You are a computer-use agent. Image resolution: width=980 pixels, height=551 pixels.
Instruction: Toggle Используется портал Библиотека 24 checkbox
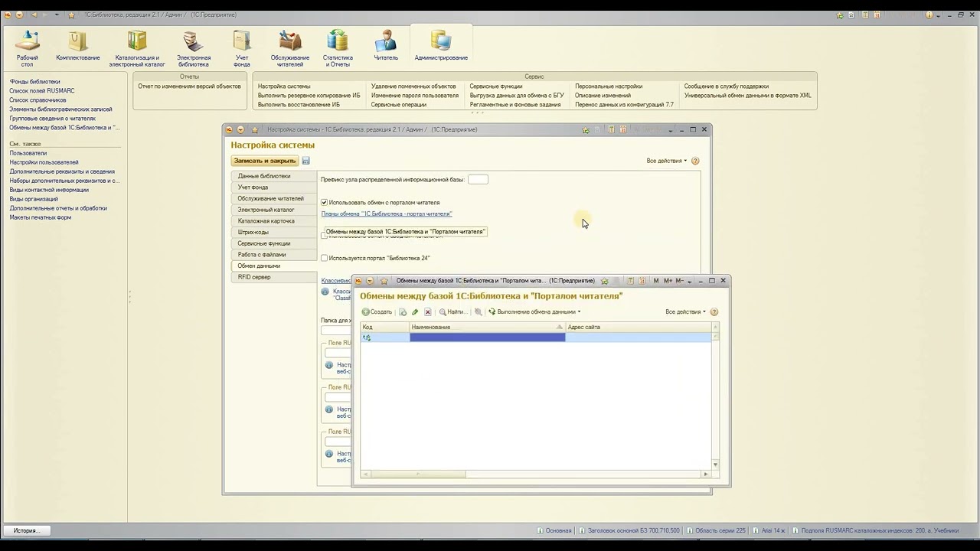[x=324, y=258]
